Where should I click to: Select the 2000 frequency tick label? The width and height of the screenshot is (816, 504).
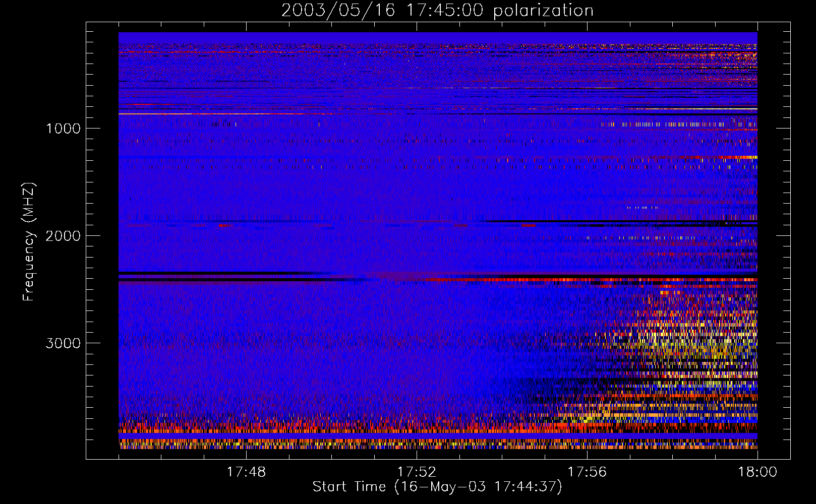(63, 236)
